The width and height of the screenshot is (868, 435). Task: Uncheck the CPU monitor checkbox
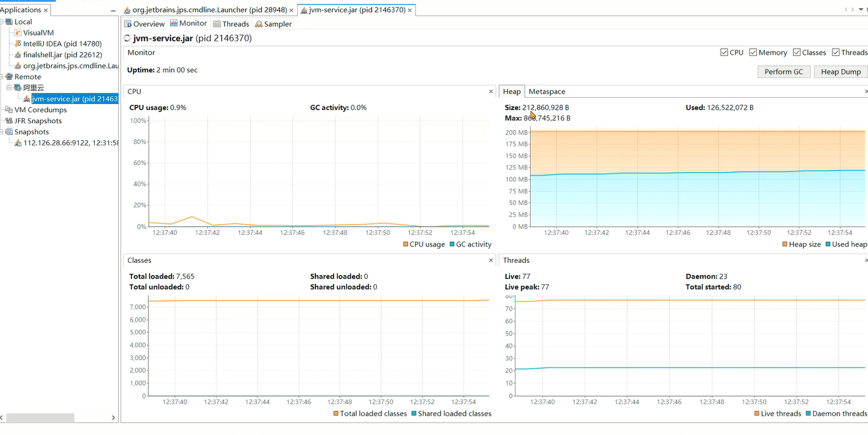pyautogui.click(x=724, y=52)
